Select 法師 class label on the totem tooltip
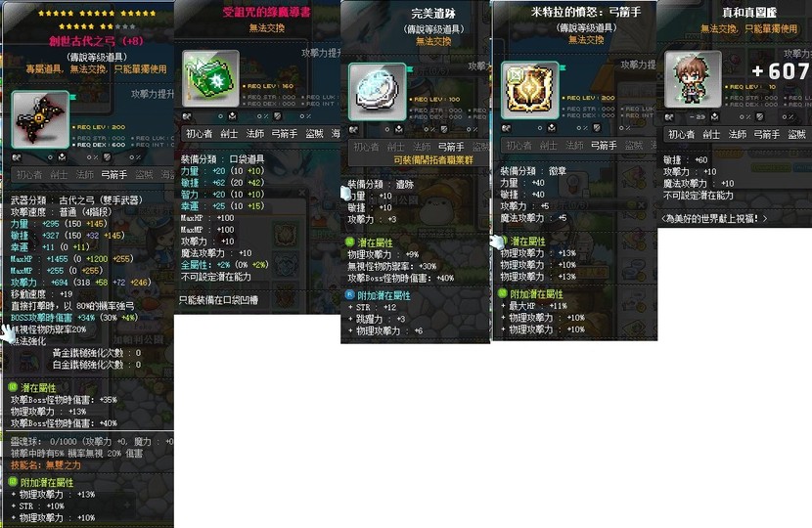This screenshot has width=812, height=528. [737, 135]
